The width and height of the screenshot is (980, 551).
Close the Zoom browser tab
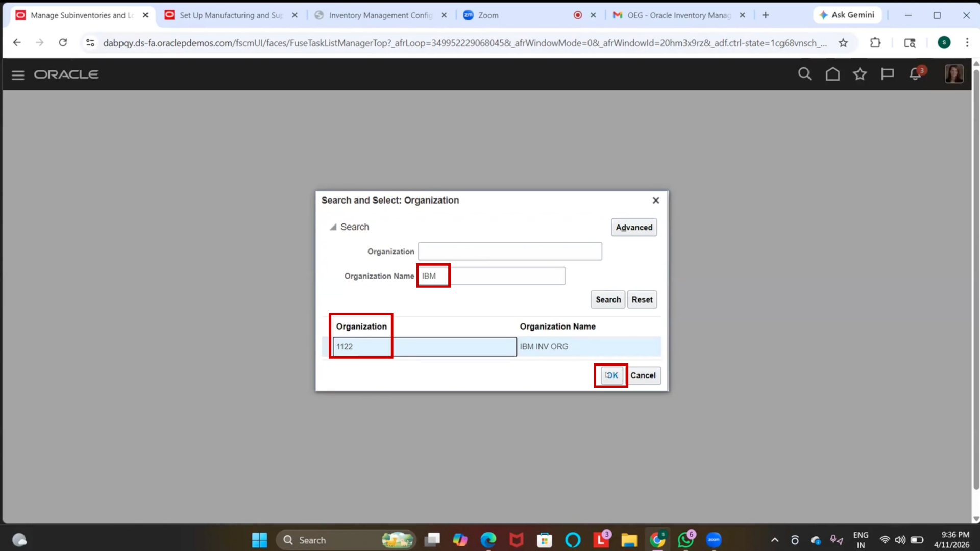(x=593, y=15)
